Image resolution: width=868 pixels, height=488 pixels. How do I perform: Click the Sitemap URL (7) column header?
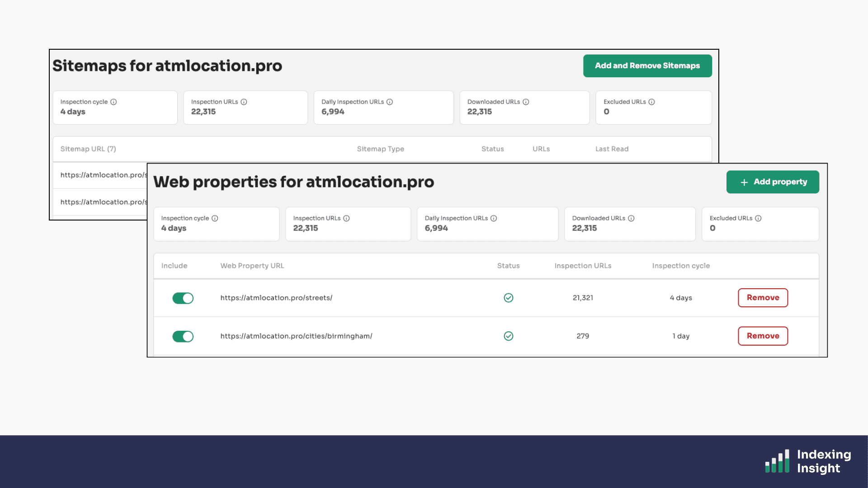88,149
